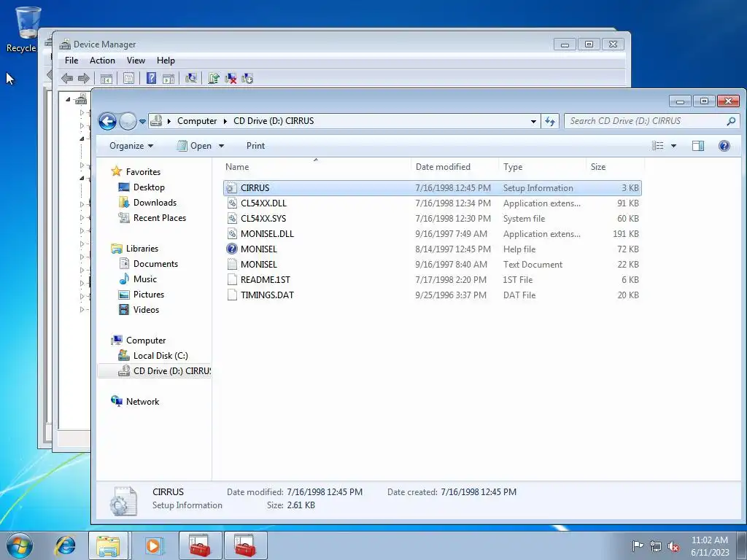Open the More view options dropdown arrow
The height and width of the screenshot is (560, 747).
673,146
